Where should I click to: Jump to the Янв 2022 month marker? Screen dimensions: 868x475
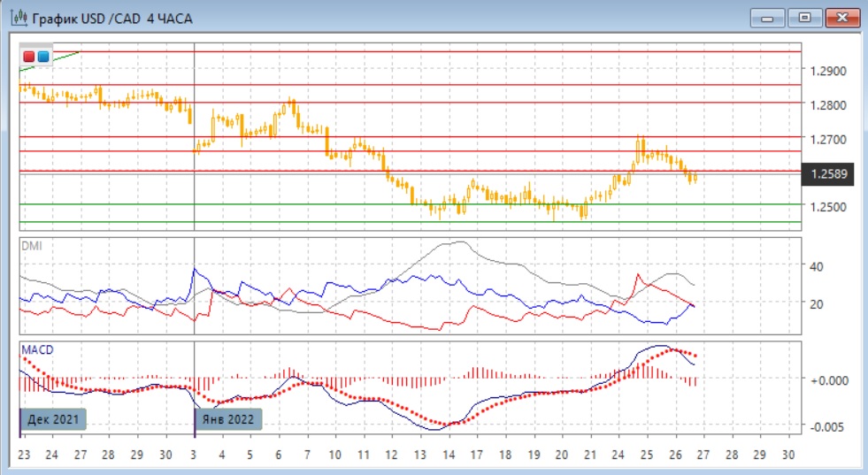228,419
